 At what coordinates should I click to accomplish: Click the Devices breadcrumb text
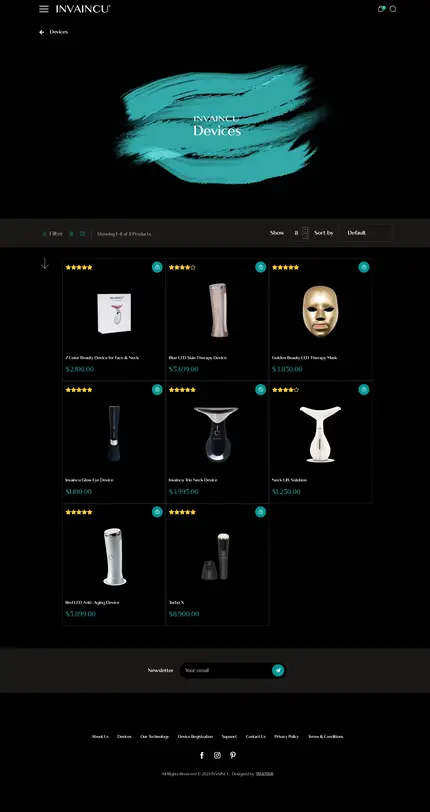[x=59, y=32]
